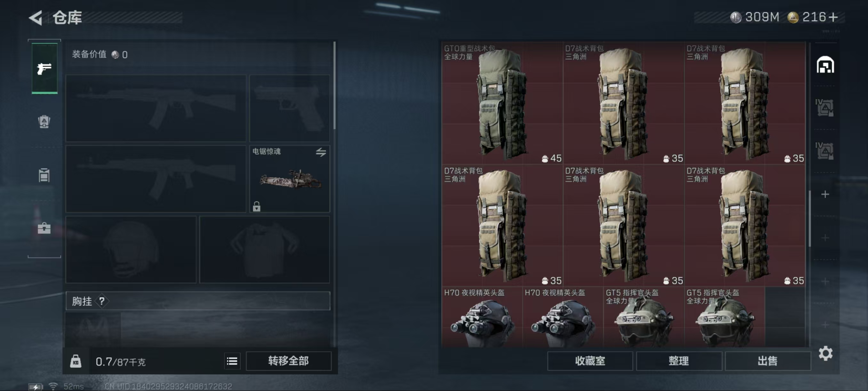Open the backpack category icon in sidebar

(x=44, y=121)
